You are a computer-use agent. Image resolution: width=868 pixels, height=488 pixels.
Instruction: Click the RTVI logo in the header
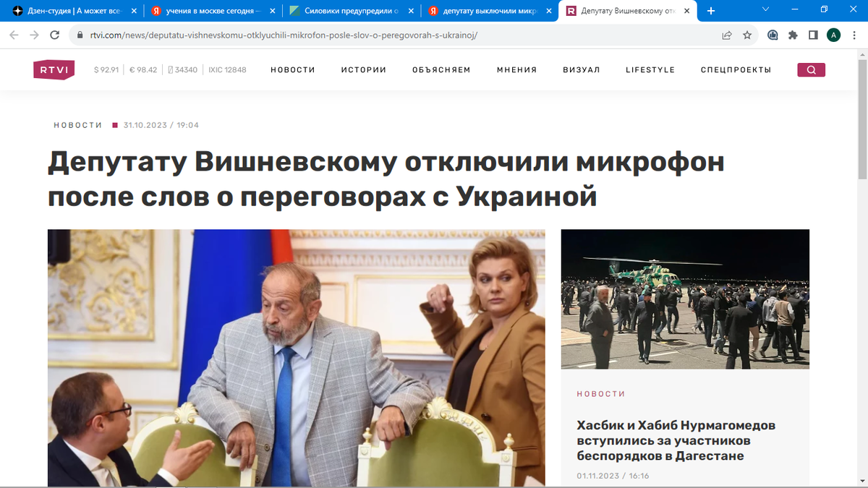(54, 69)
